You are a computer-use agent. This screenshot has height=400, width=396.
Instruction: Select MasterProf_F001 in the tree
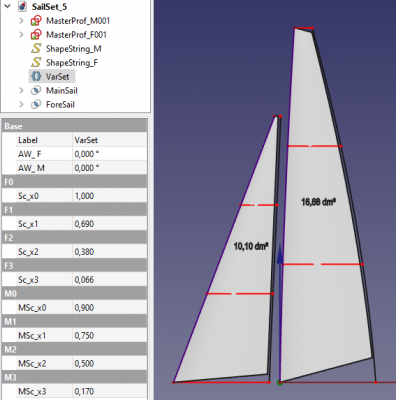(76, 35)
